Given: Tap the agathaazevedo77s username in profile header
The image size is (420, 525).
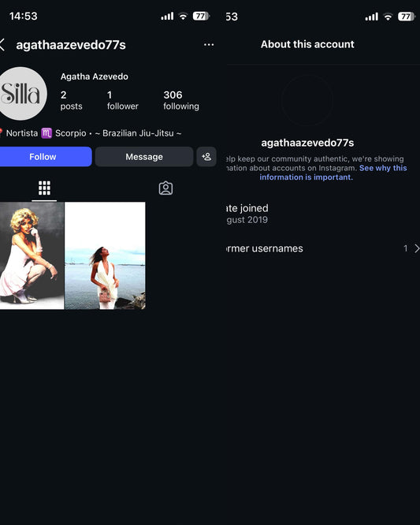Looking at the screenshot, I should pos(71,45).
